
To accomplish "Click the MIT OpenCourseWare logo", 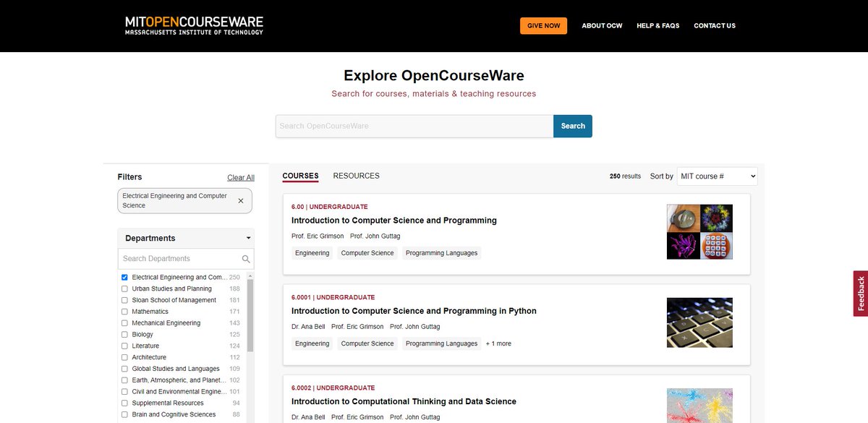I will coord(195,25).
